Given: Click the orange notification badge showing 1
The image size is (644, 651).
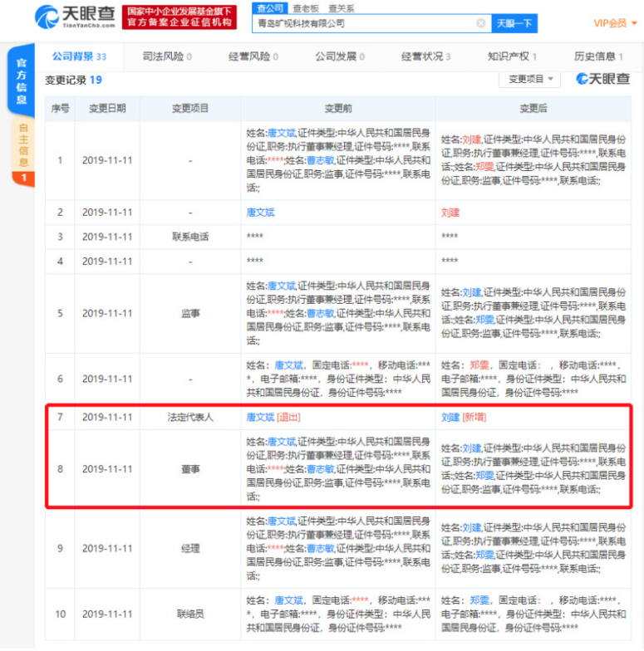Looking at the screenshot, I should tap(23, 178).
